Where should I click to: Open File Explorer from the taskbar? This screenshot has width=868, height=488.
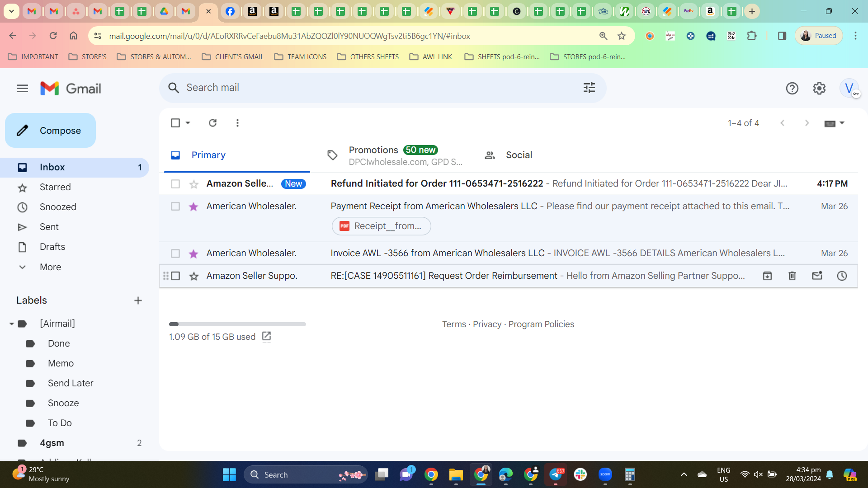456,474
